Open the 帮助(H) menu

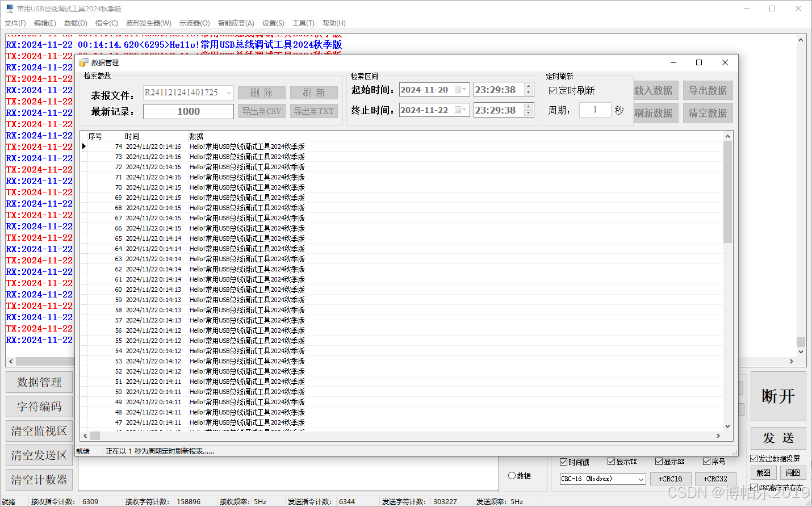334,23
